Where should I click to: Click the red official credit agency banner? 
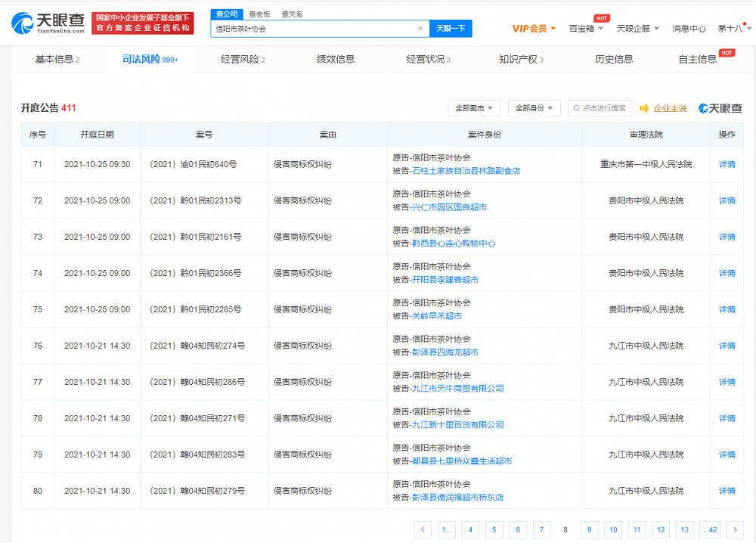(x=143, y=23)
